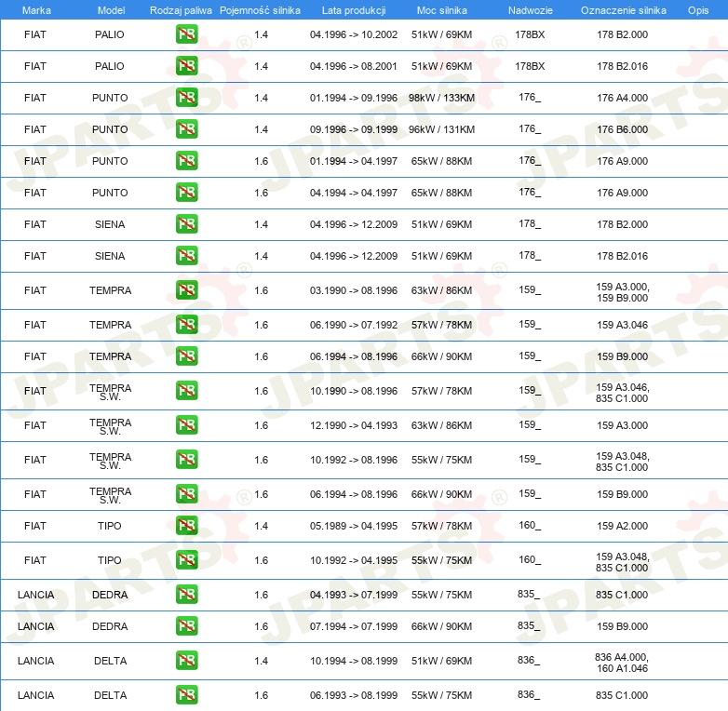Image resolution: width=728 pixels, height=711 pixels.
Task: Click fuel icon in Dedra 07.1994 row
Action: point(186,626)
